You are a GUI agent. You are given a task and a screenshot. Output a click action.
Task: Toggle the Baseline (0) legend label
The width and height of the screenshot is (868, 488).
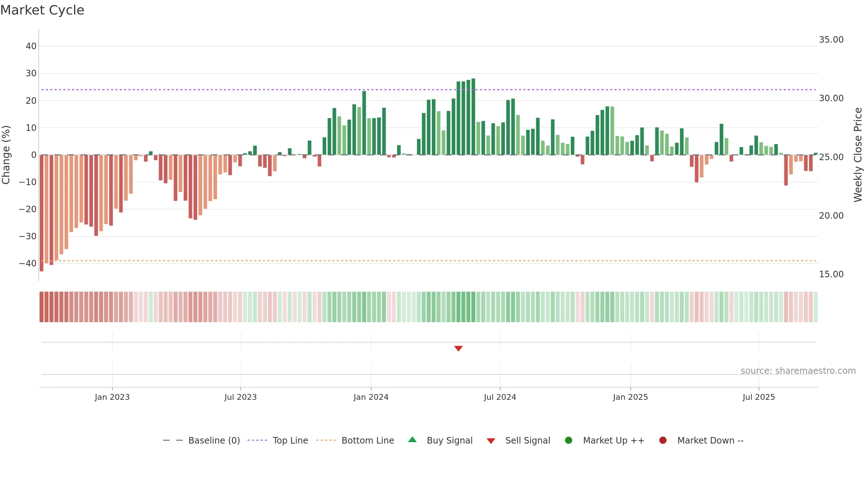click(x=214, y=440)
